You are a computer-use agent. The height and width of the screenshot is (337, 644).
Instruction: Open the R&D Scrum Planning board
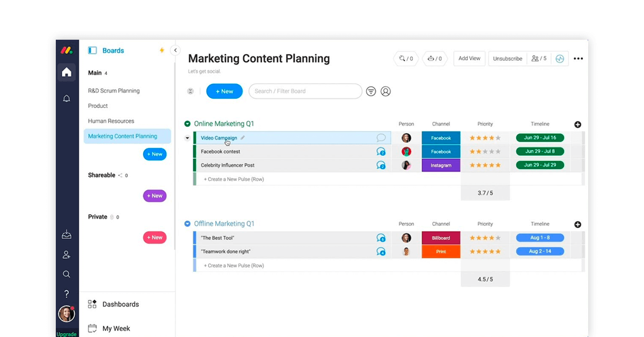[114, 91]
